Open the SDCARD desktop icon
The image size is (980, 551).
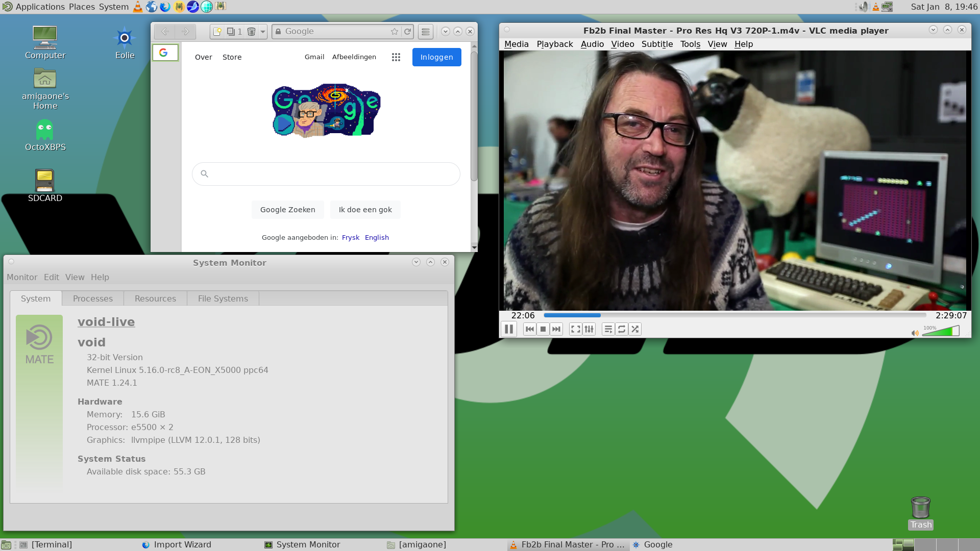[x=45, y=186]
